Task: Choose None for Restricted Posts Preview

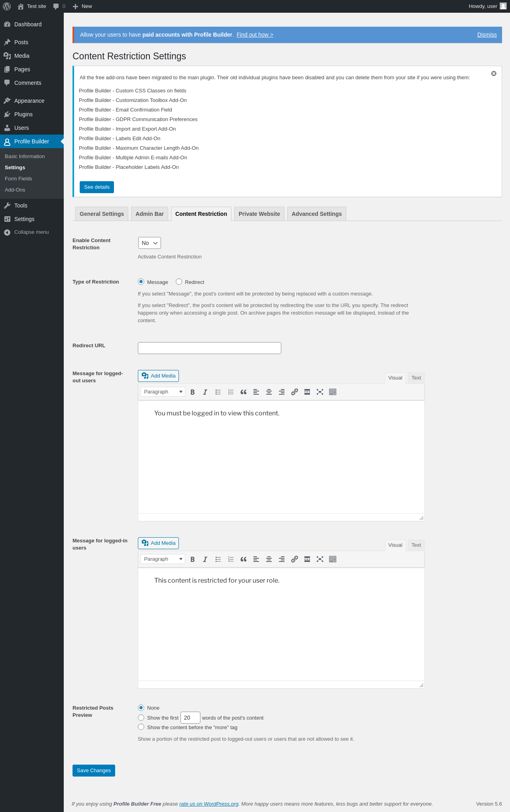Action: pos(141,708)
